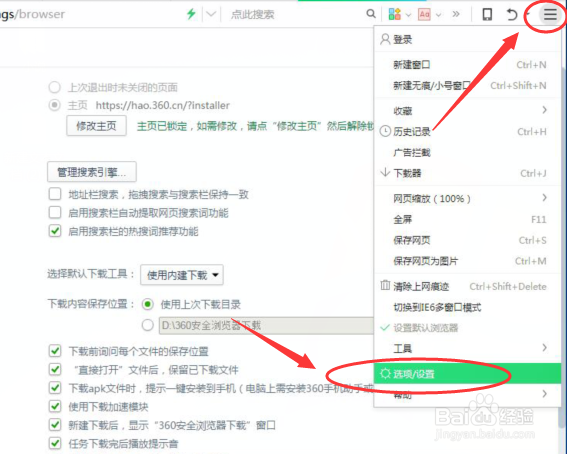Click the gear icon beside 选项/设置

coord(385,373)
